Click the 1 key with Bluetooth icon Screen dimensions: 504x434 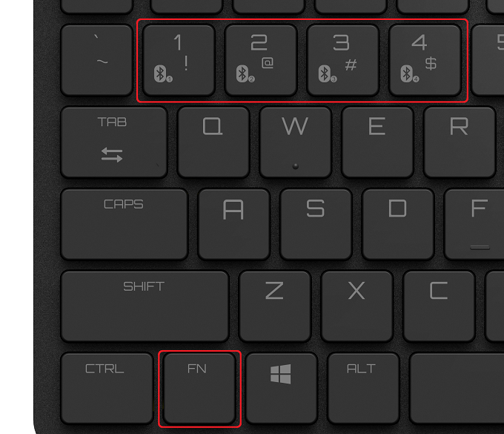(x=179, y=60)
